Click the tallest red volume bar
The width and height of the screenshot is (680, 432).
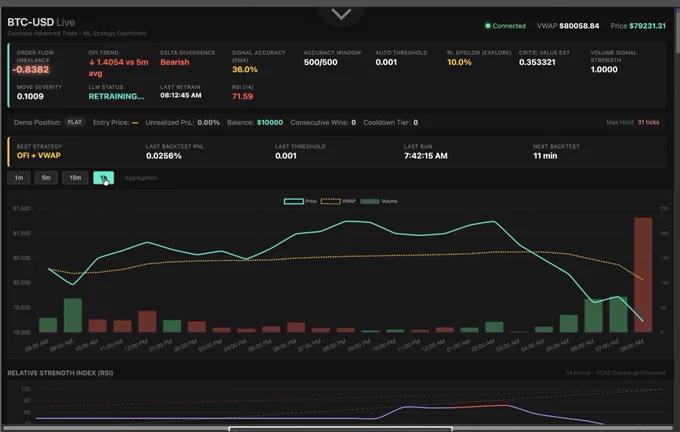[x=643, y=275]
